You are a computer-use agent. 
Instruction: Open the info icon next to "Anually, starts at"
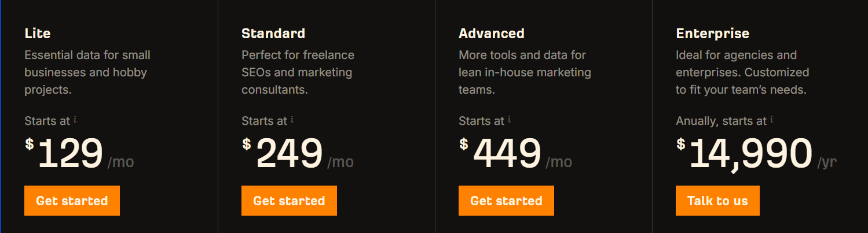click(x=772, y=120)
